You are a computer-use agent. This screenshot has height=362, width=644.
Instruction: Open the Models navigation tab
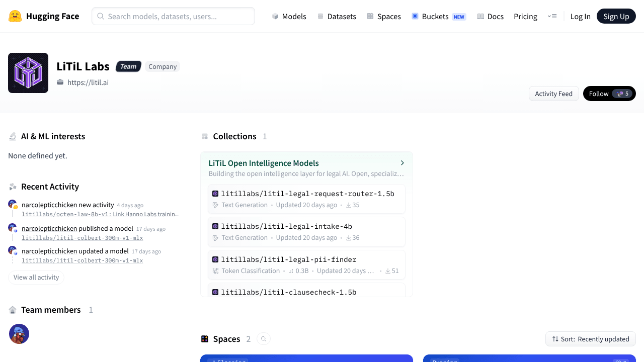click(289, 16)
